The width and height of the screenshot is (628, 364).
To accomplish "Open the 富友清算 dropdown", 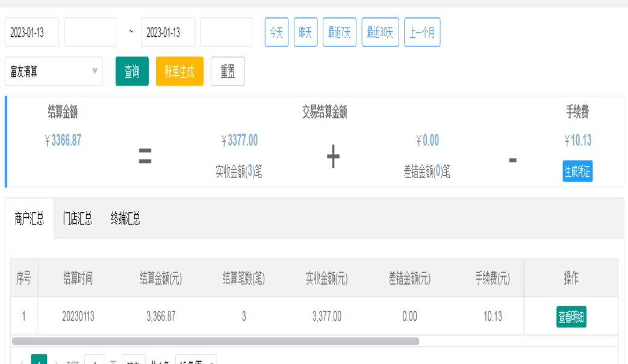I will 54,72.
